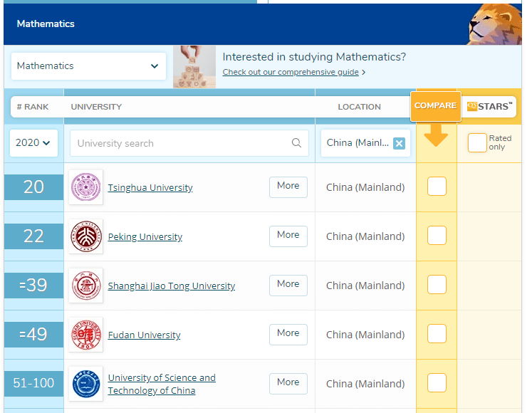Click the USTC university logo icon

pos(85,384)
